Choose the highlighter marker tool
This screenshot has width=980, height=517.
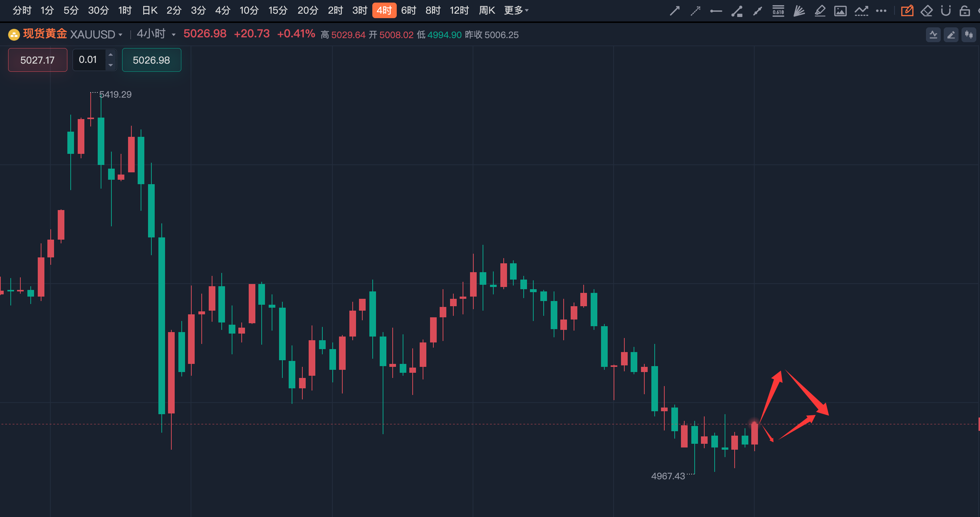tap(819, 11)
